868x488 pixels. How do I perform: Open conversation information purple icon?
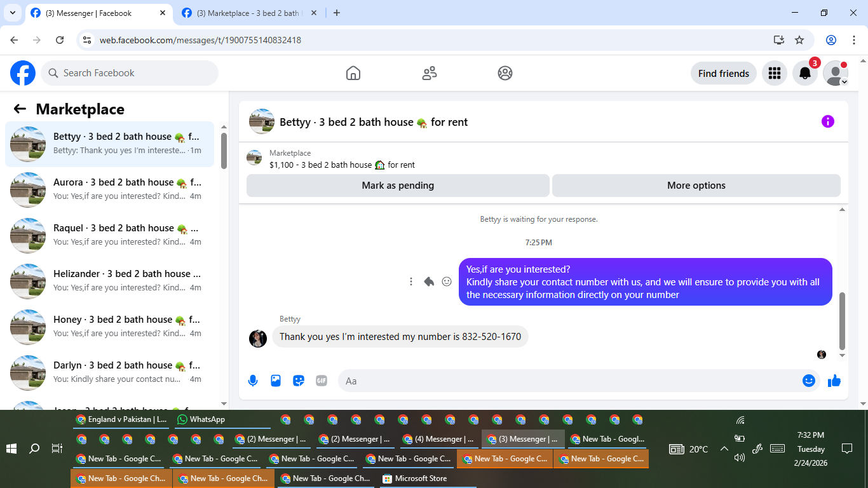[x=828, y=121]
